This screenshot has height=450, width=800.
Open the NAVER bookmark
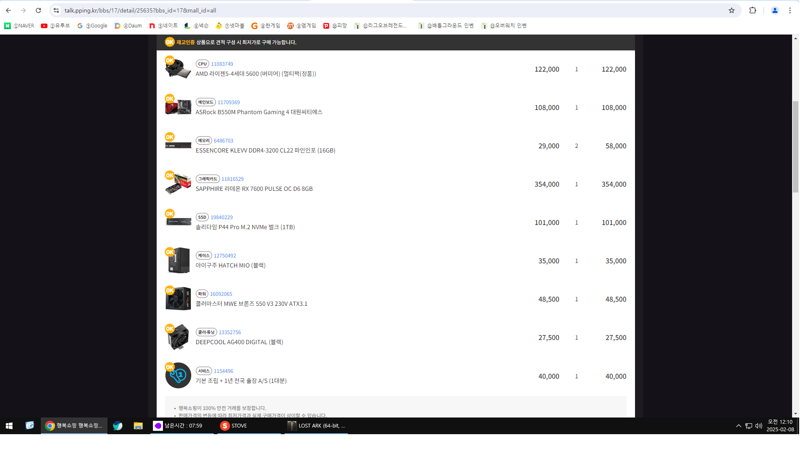(19, 26)
